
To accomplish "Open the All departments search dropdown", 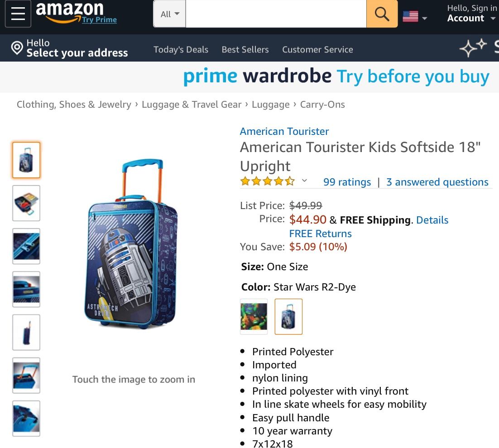I will click(x=170, y=14).
